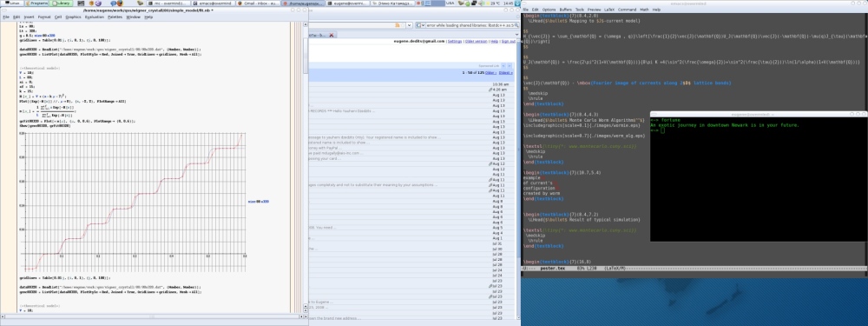
Task: Click the RSS feed icon in address bar
Action: pyautogui.click(x=397, y=25)
